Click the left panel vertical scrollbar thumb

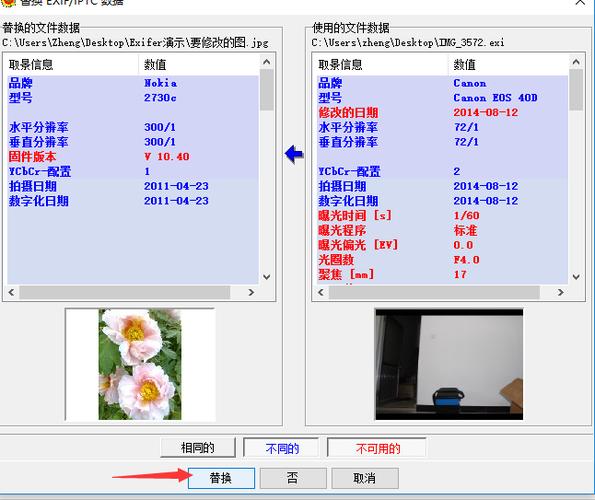pos(267,90)
